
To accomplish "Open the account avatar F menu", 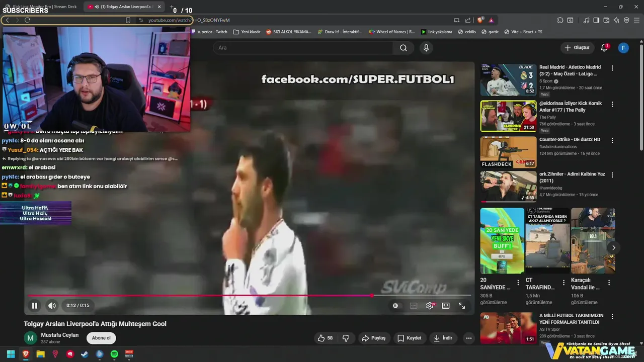I will pos(623,48).
